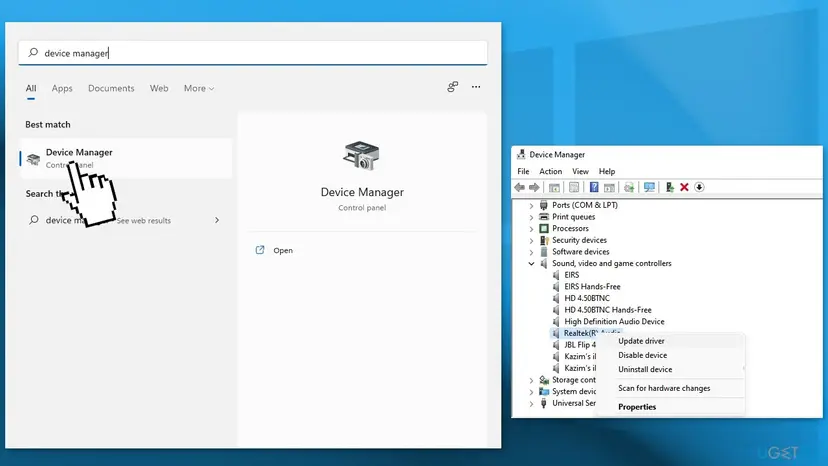Expand the Print queues node
Image resolution: width=828 pixels, height=466 pixels.
pos(531,217)
